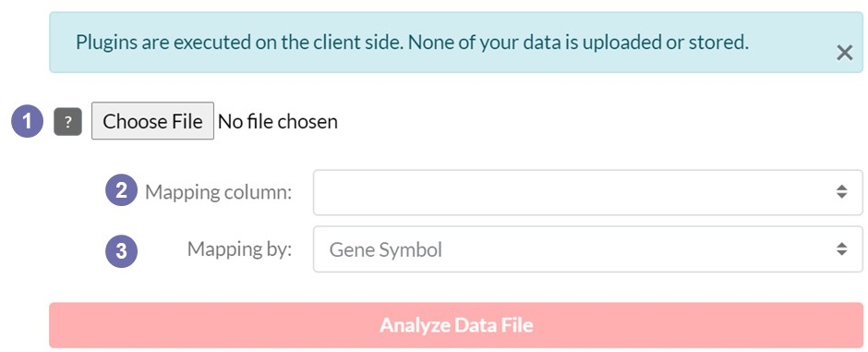Viewport: 868px width, 352px height.
Task: Select the 'Gene Symbol' value text
Action: 386,250
